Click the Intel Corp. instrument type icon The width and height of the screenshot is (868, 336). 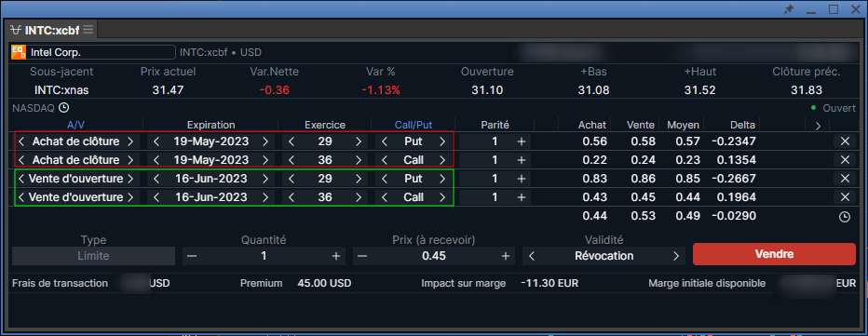click(x=19, y=52)
